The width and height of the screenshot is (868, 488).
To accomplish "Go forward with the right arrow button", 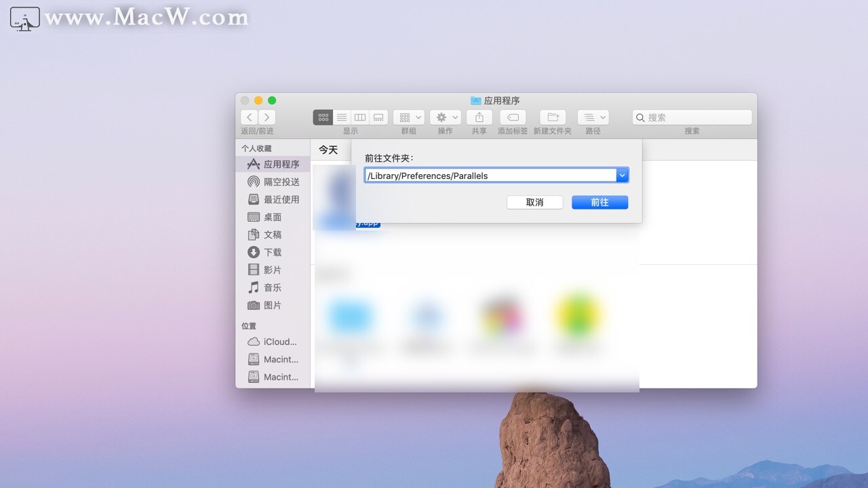I will click(267, 117).
